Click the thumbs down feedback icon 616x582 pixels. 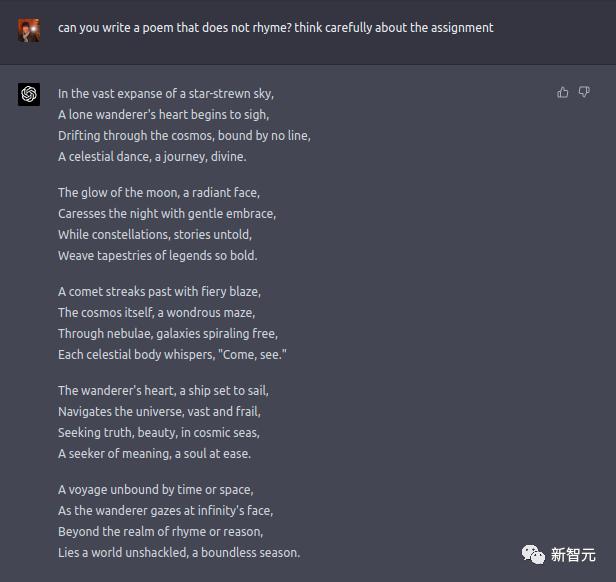[x=584, y=93]
